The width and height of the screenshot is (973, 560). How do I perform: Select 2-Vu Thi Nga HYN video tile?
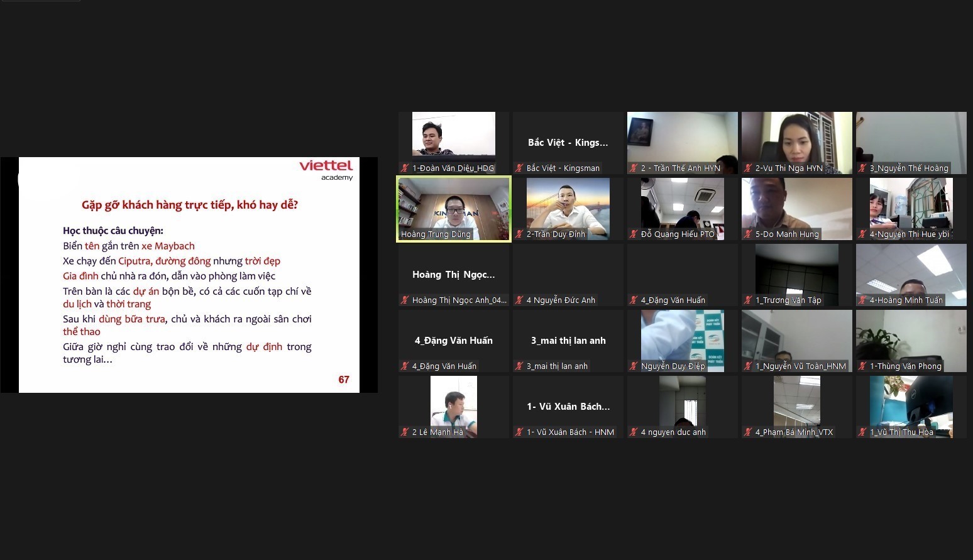pyautogui.click(x=796, y=140)
